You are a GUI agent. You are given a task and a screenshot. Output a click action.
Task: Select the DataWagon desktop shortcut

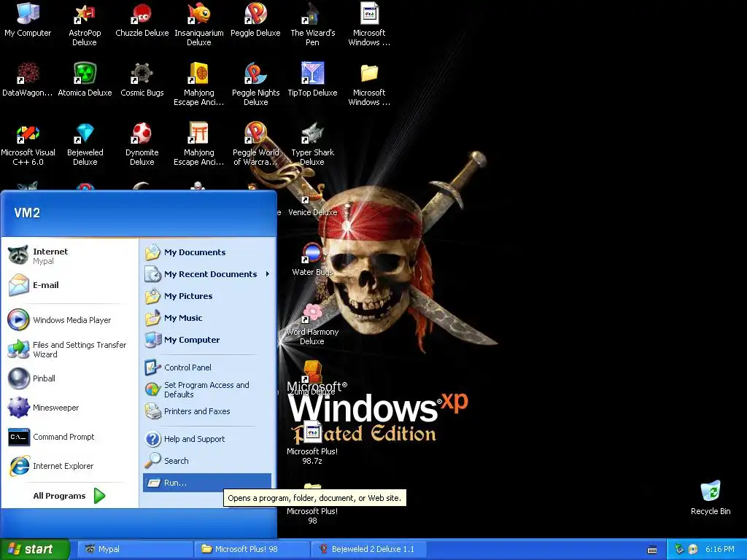coord(28,79)
